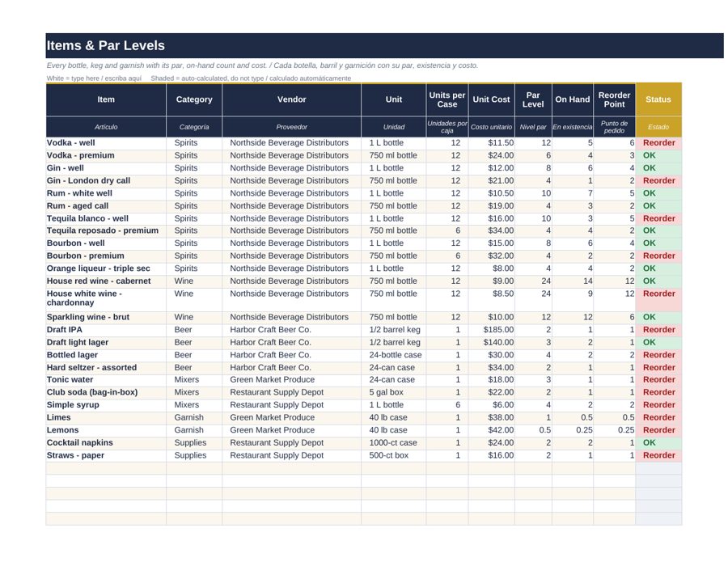Click "House white wine - chardonnay" cell
The width and height of the screenshot is (728, 562).
(x=106, y=298)
